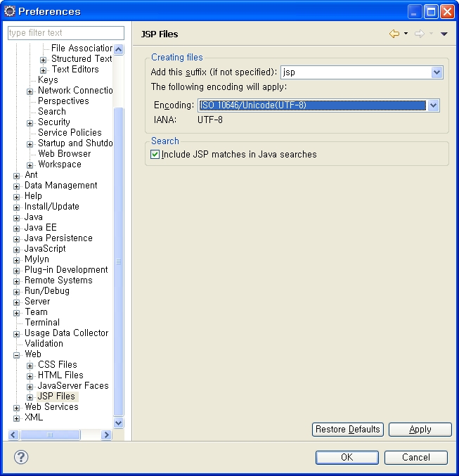Viewport: 459px width, 476px height.
Task: Expand the Java EE tree node
Action: pyautogui.click(x=17, y=229)
